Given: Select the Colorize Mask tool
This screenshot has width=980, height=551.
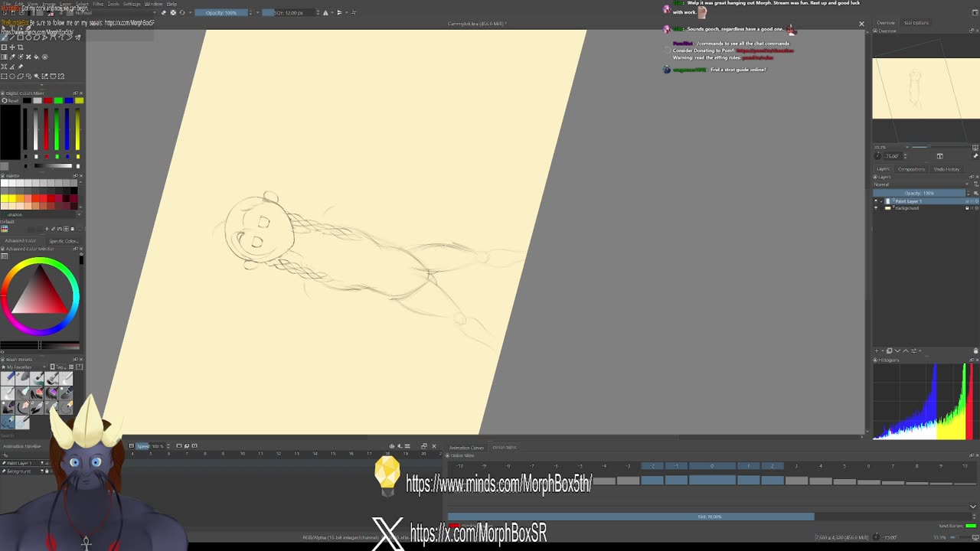Looking at the screenshot, I should [21, 57].
